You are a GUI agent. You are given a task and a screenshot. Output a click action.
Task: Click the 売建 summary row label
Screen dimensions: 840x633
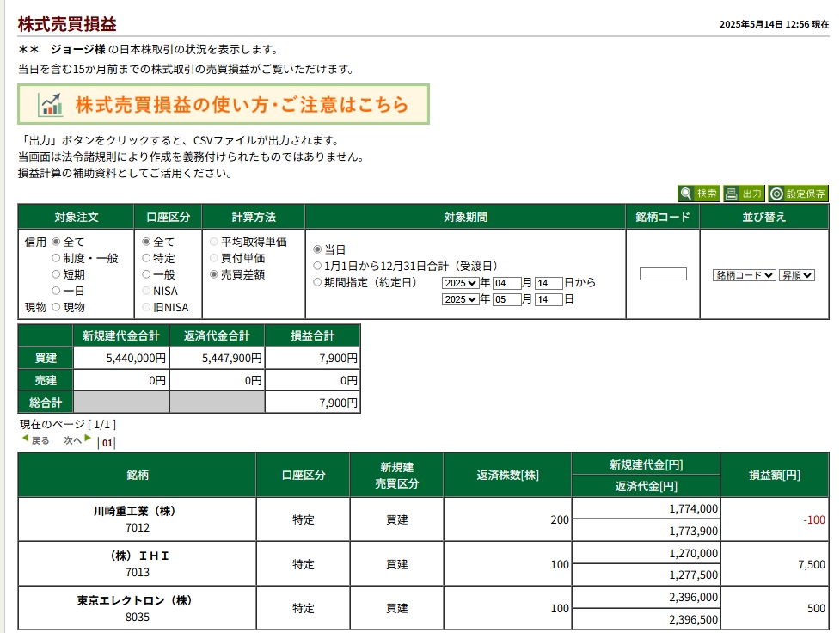[x=46, y=380]
